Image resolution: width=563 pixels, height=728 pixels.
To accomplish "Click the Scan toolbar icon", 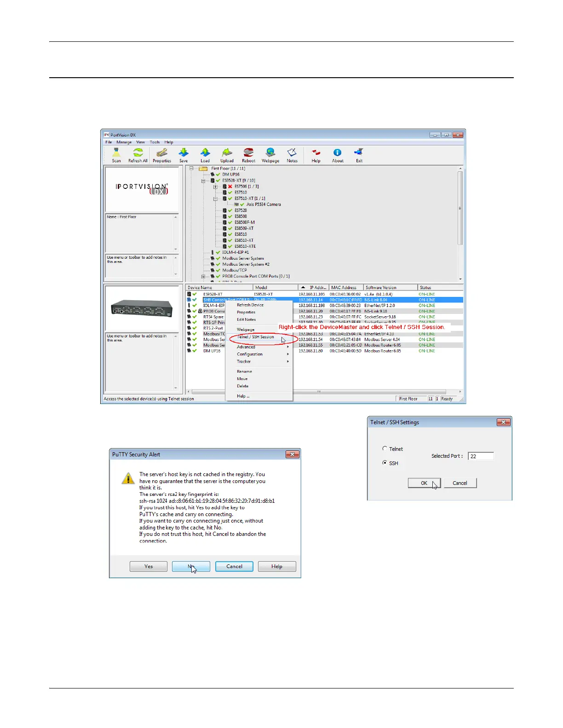I will coord(116,152).
